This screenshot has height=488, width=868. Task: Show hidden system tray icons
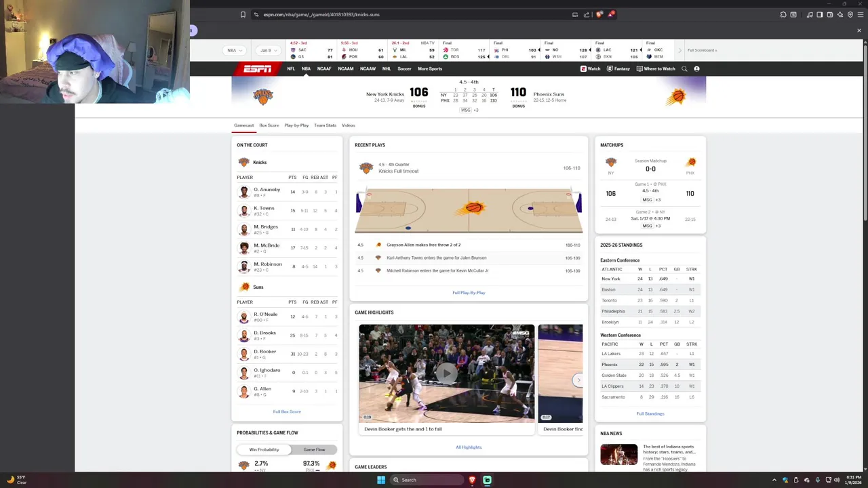pyautogui.click(x=774, y=480)
